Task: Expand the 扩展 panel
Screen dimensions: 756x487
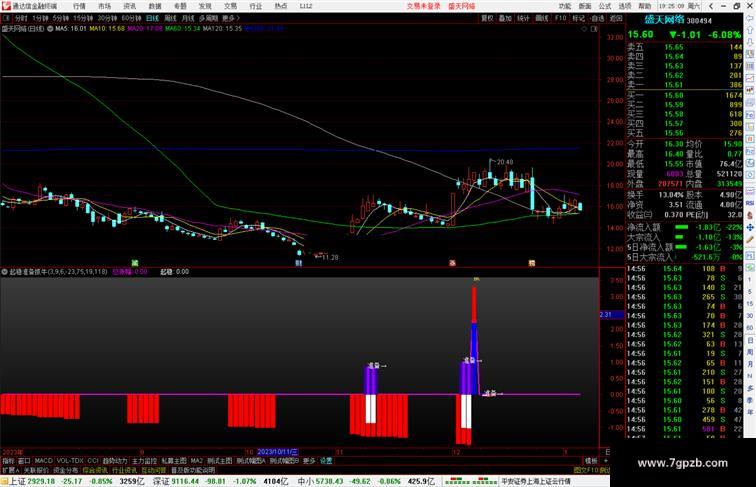Action: tap(10, 470)
